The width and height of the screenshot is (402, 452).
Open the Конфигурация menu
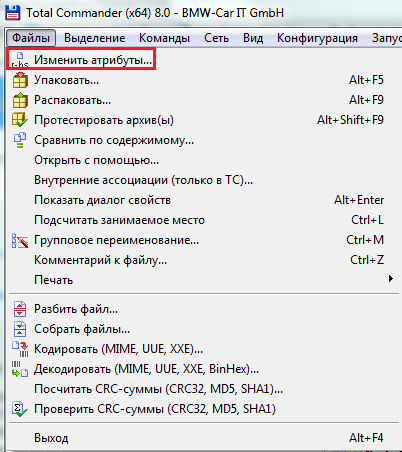pyautogui.click(x=317, y=38)
